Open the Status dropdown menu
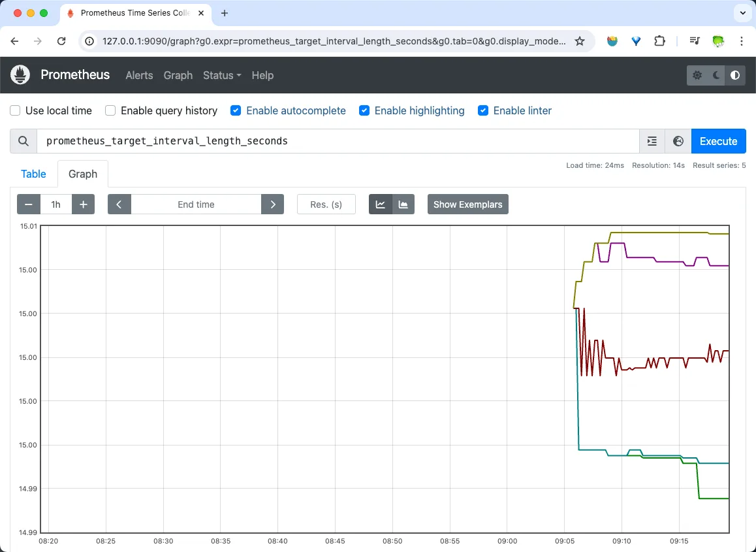 222,76
